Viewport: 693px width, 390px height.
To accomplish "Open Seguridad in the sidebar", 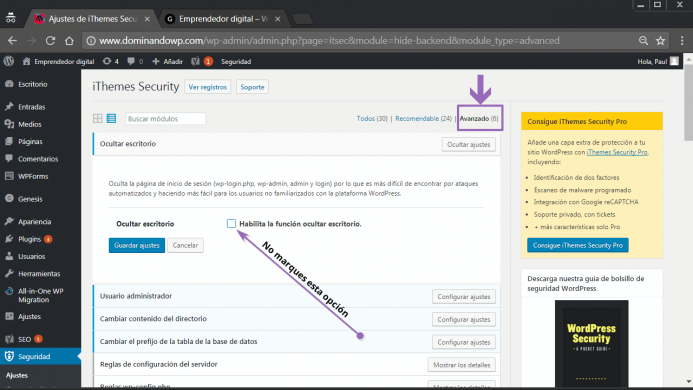I will (x=40, y=356).
